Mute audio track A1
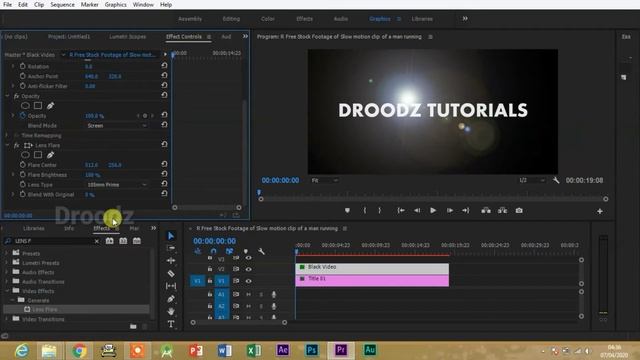 tap(248, 294)
